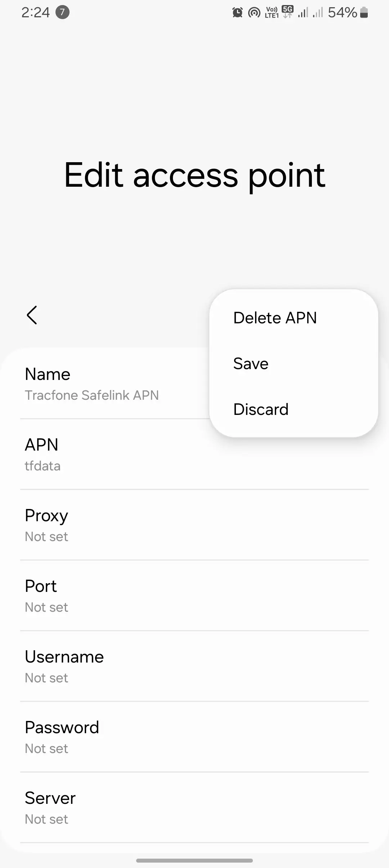Open the Proxy setting
Viewport: 389px width, 868px height.
(x=194, y=525)
